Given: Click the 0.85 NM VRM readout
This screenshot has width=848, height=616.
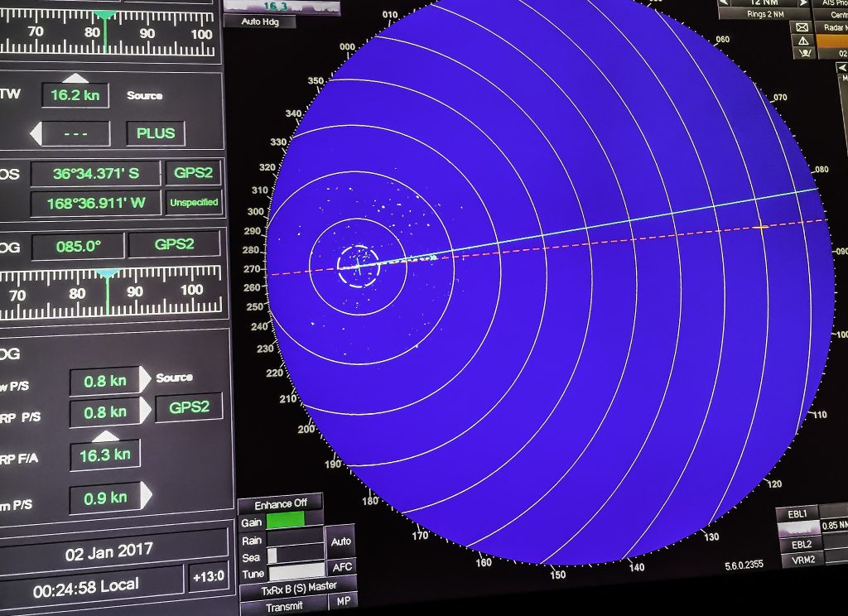Looking at the screenshot, I should click(835, 526).
